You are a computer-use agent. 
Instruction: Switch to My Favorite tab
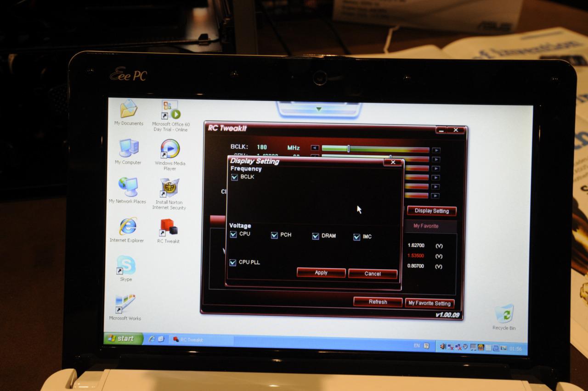click(426, 226)
